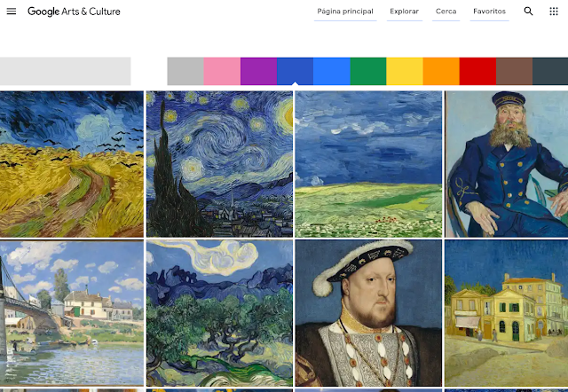The image size is (568, 392).
Task: Select the light blue color swatch
Action: pyautogui.click(x=332, y=71)
